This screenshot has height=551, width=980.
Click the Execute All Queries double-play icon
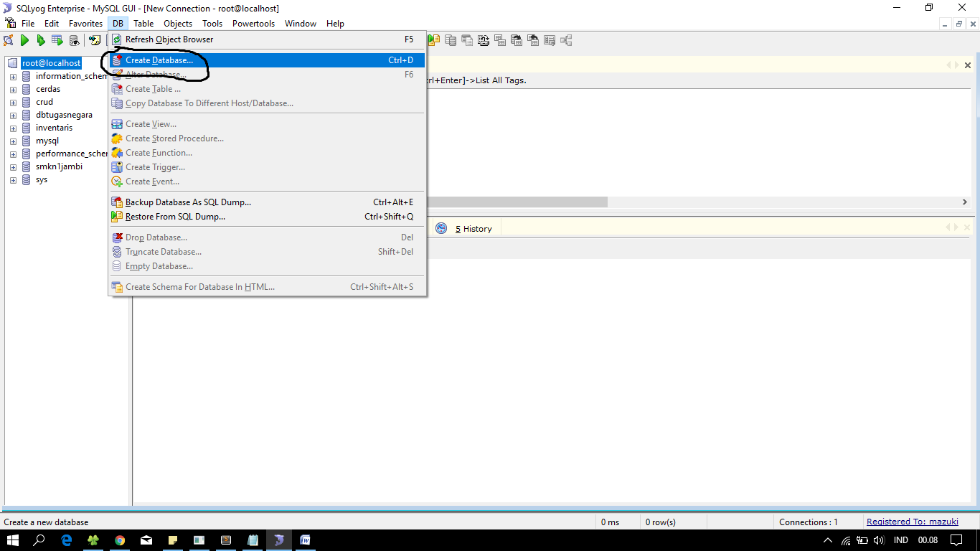[x=41, y=40]
